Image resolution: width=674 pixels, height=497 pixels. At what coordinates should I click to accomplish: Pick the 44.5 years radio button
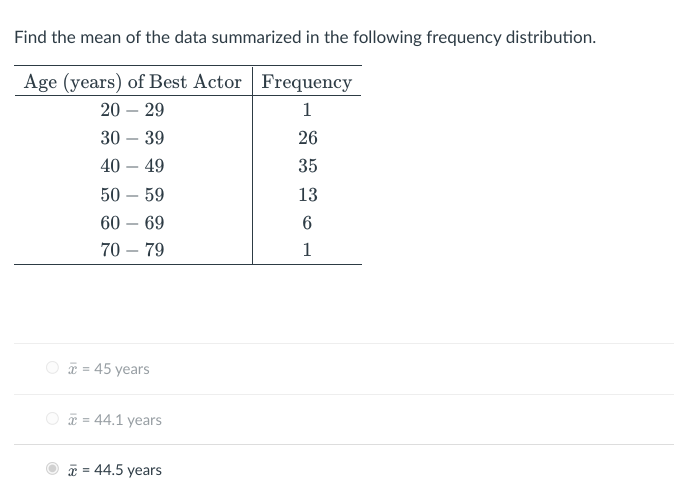tap(52, 468)
